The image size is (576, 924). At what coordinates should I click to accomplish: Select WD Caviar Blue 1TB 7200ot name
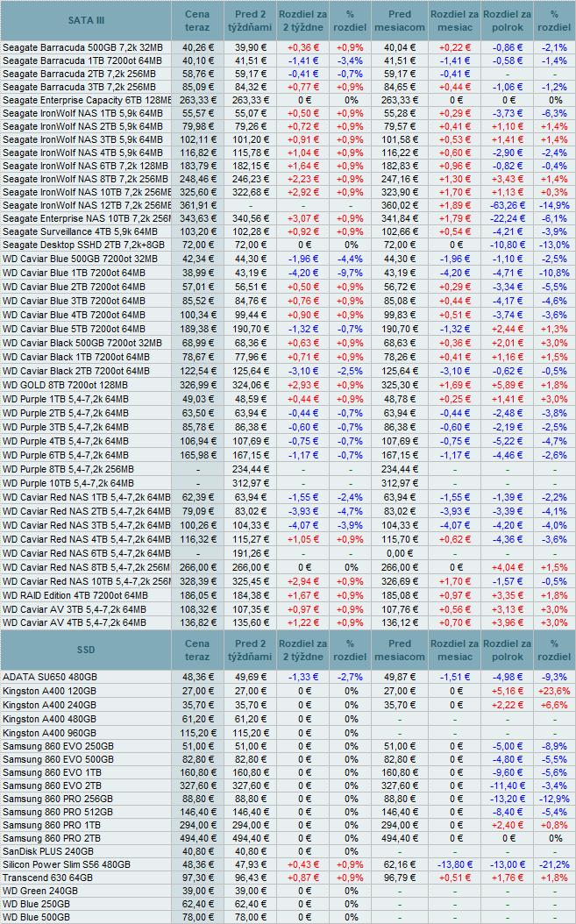74,273
